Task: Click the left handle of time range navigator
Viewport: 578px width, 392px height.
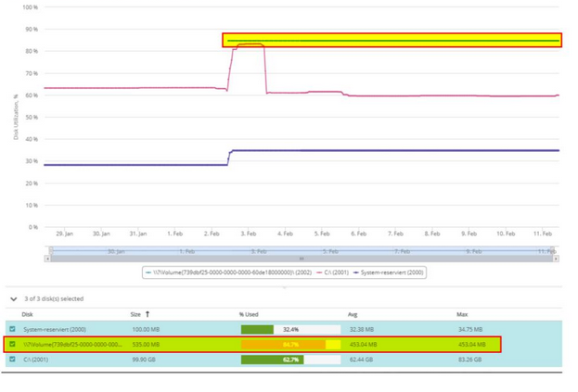Action: [51, 251]
